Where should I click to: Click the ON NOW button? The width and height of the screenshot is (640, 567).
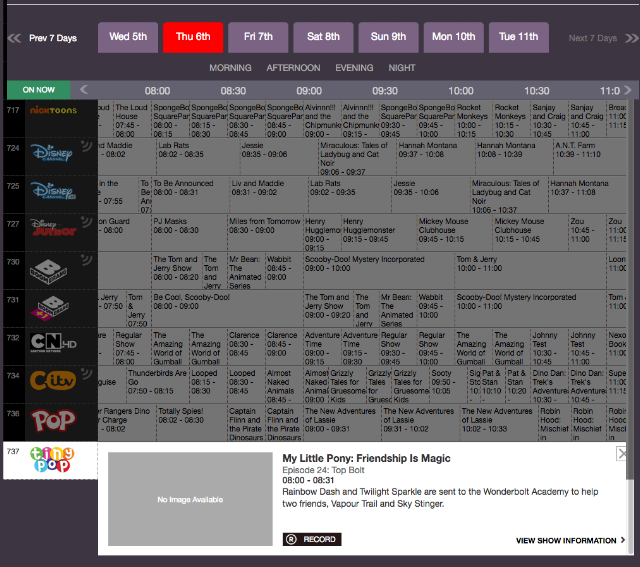38,90
